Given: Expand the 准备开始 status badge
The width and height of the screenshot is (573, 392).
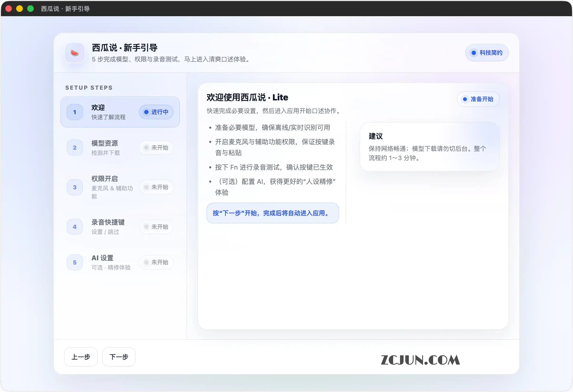Looking at the screenshot, I should coord(478,99).
